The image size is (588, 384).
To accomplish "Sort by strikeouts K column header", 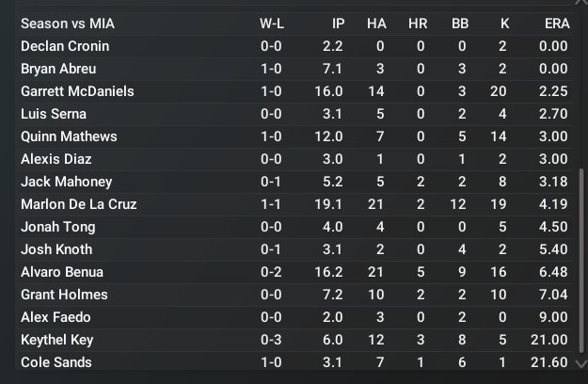I will click(502, 24).
